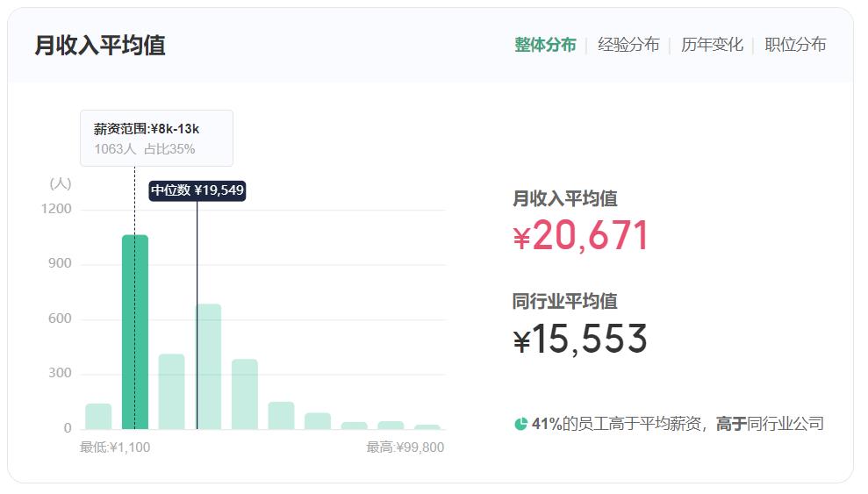Click the sixth histogram bar
868x494 pixels.
[x=281, y=416]
